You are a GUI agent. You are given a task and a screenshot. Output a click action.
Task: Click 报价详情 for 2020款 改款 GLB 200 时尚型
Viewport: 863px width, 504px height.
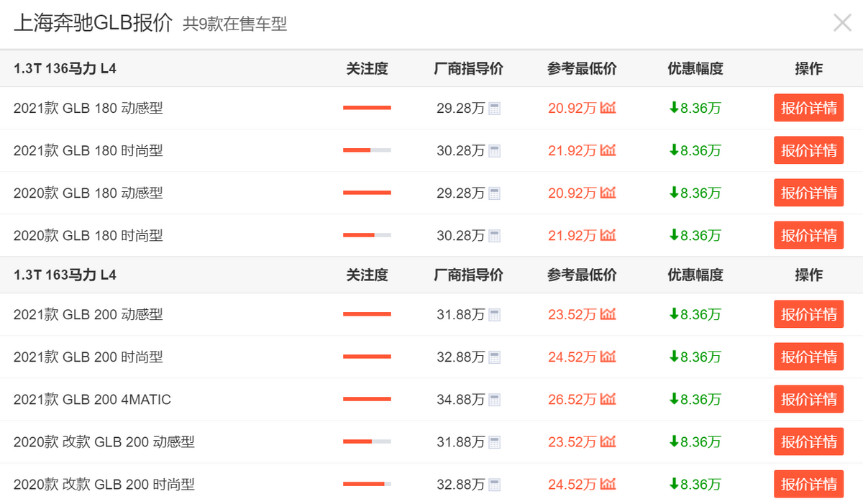[x=809, y=485]
